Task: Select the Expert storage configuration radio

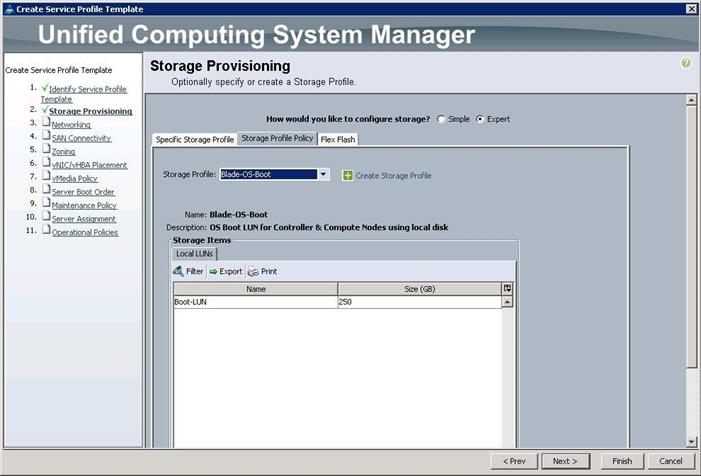Action: [x=480, y=119]
